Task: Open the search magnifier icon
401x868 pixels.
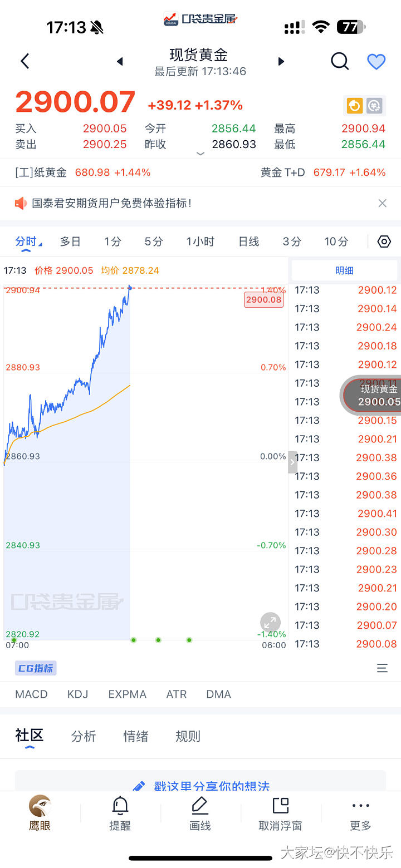Action: coord(340,61)
